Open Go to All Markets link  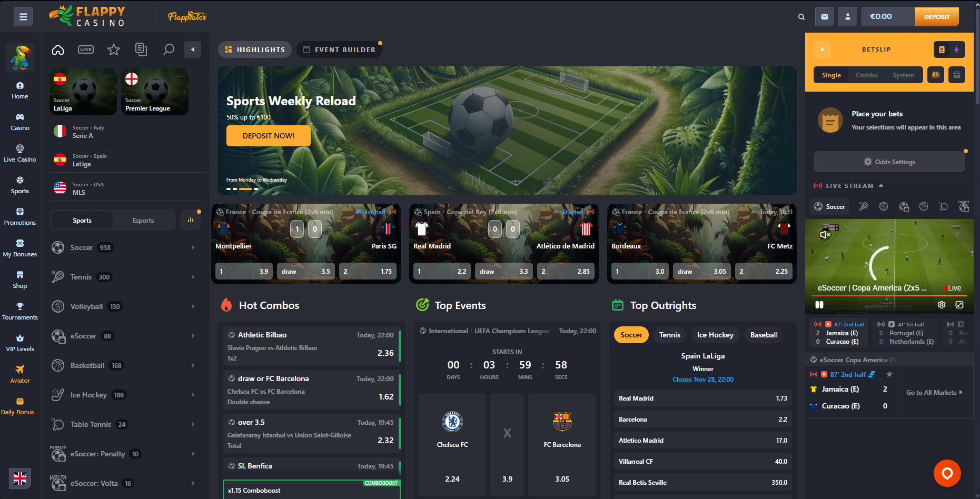[x=934, y=393]
